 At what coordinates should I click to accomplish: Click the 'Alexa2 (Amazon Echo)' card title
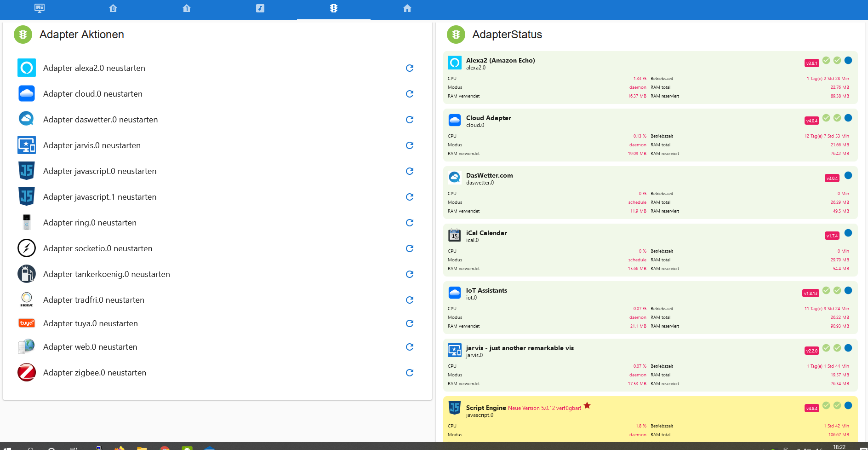tap(501, 60)
